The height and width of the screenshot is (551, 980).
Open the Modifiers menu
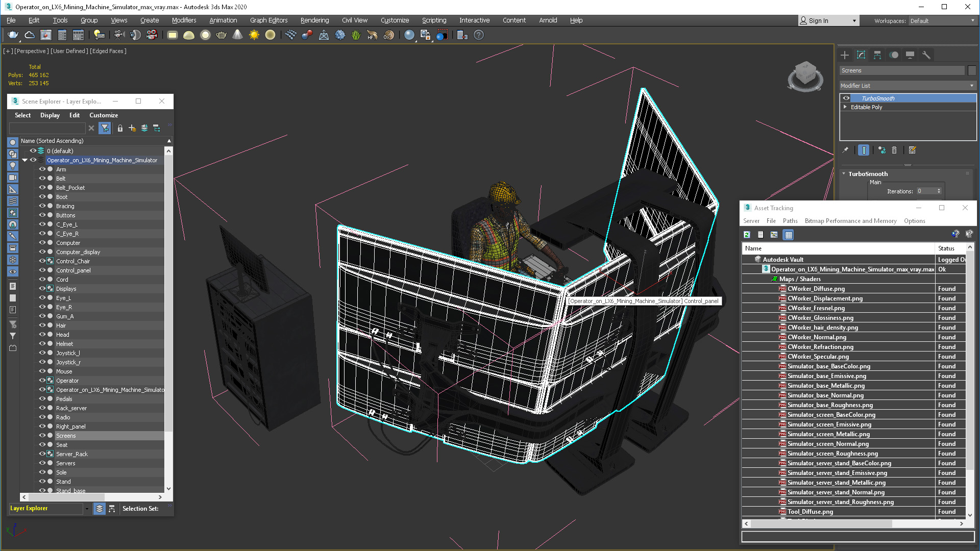184,20
